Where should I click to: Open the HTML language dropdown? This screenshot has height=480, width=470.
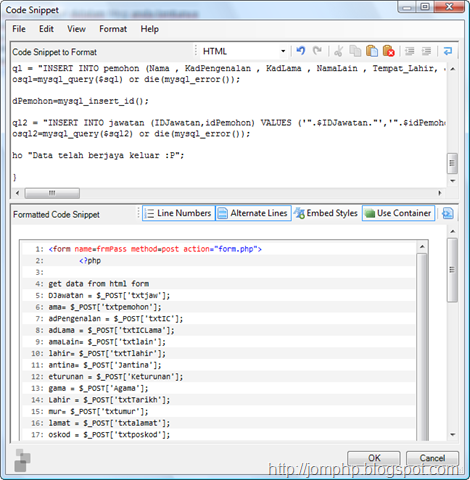pyautogui.click(x=244, y=51)
